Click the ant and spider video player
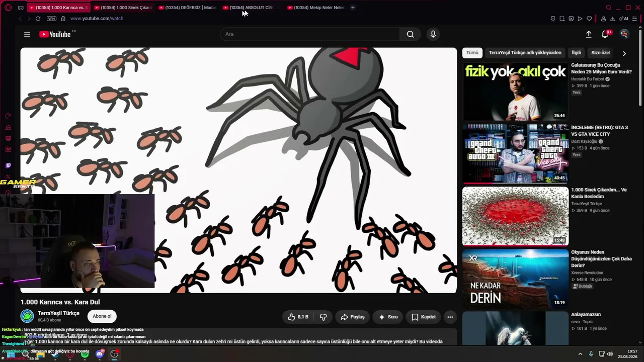The image size is (644, 362). [238, 170]
